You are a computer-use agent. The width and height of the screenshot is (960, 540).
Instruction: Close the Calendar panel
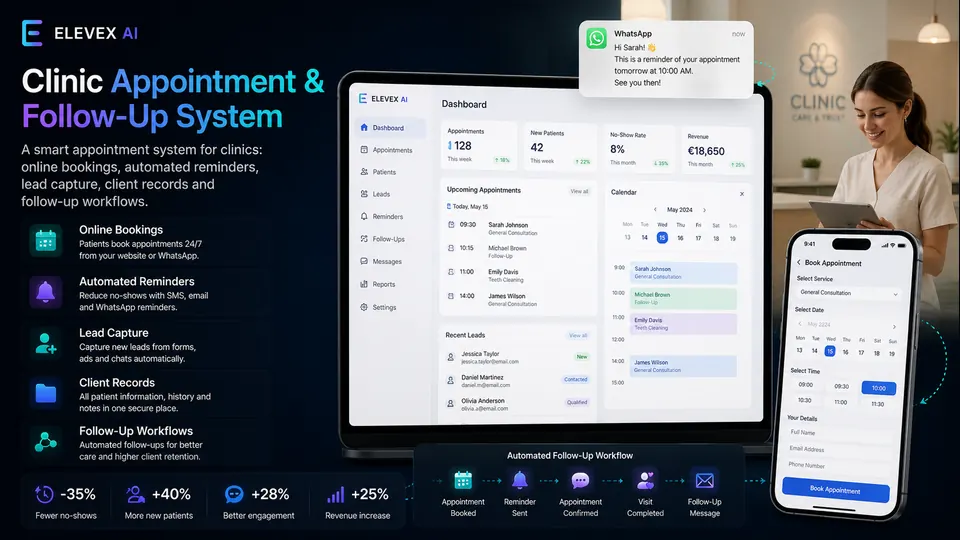741,193
